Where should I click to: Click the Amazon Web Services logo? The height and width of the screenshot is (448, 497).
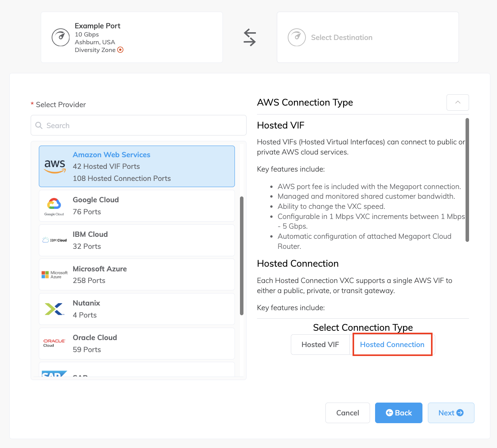(54, 166)
